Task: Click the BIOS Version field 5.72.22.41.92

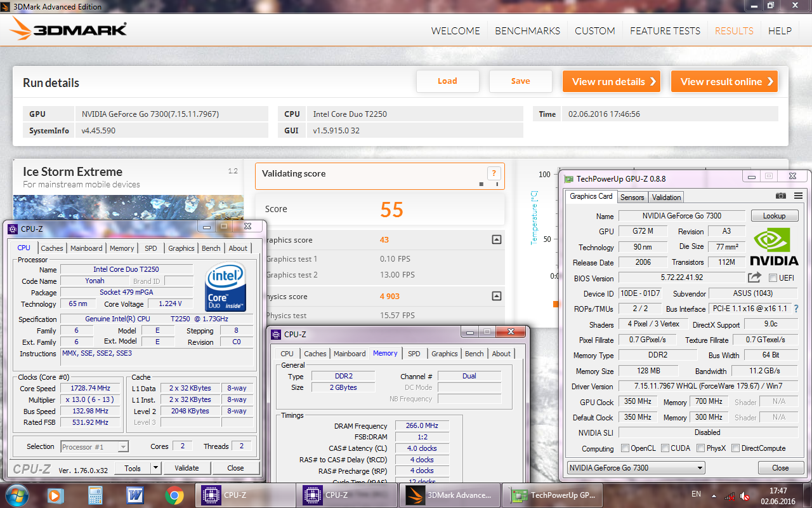Action: point(681,278)
